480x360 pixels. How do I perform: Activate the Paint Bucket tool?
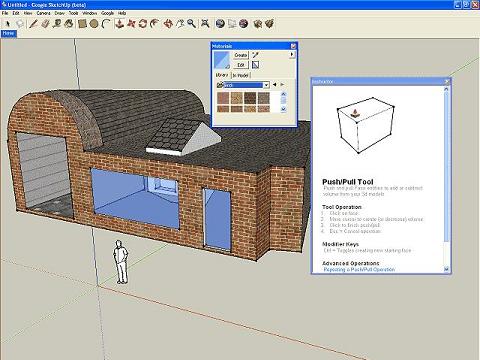[x=69, y=24]
